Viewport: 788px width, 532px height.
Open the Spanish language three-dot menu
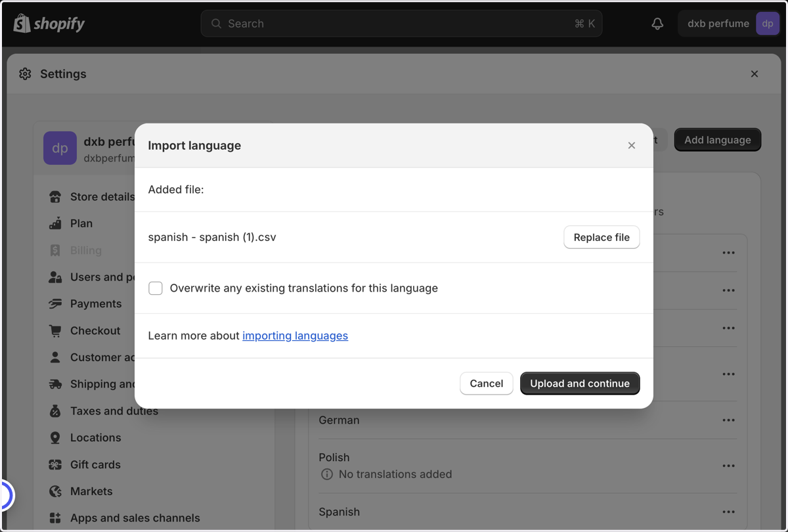click(x=728, y=512)
